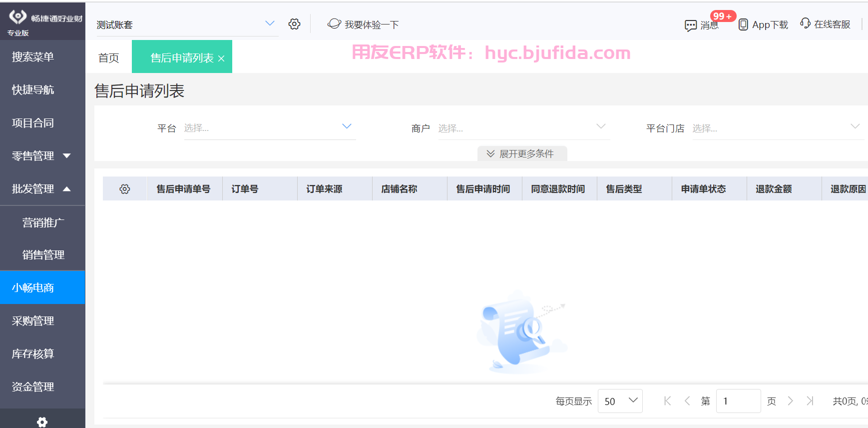Switch to the 首页 tab
This screenshot has width=868, height=428.
pos(108,58)
